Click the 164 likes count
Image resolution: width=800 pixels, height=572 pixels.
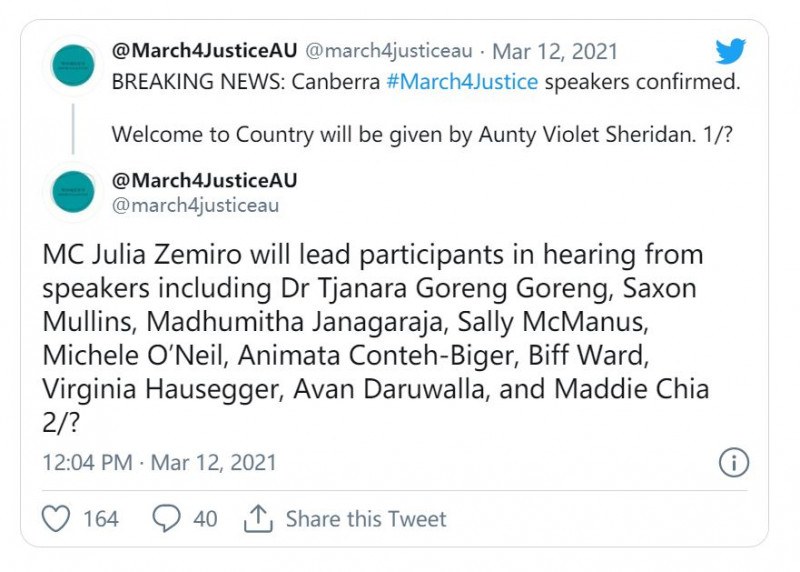101,519
